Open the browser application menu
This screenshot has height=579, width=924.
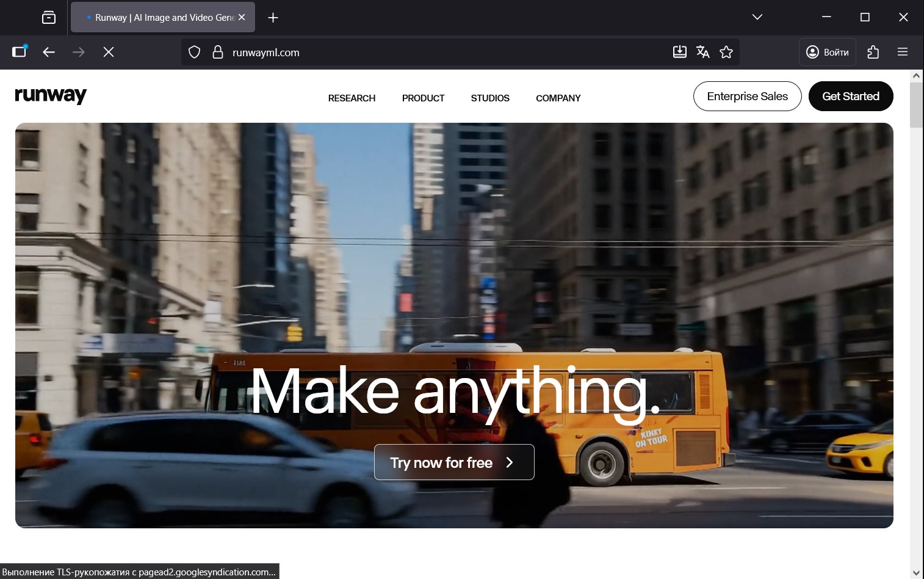(903, 52)
